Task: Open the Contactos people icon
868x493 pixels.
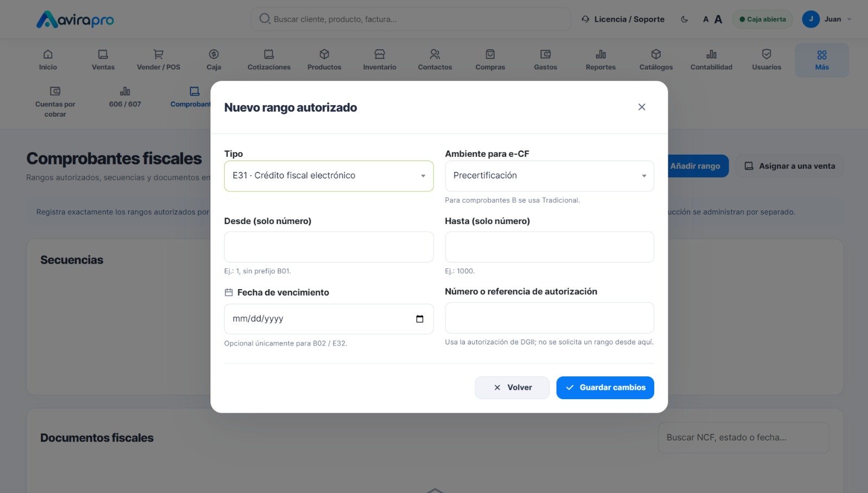Action: click(435, 54)
